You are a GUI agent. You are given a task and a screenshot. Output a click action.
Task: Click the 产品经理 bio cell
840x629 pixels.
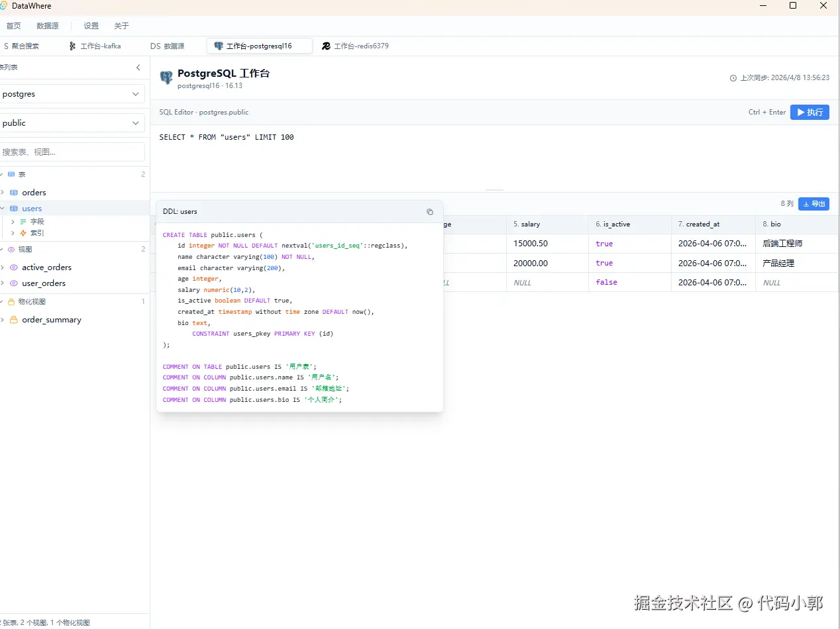[x=797, y=263]
